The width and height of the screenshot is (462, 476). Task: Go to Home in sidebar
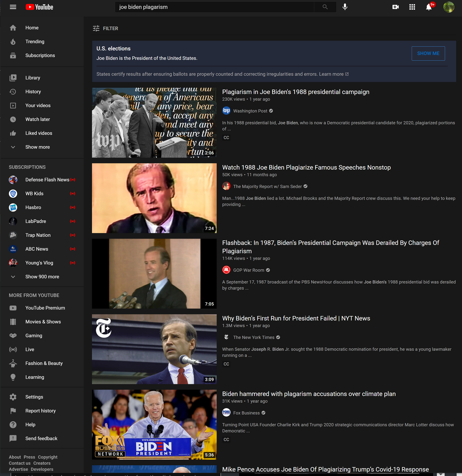tap(42, 28)
